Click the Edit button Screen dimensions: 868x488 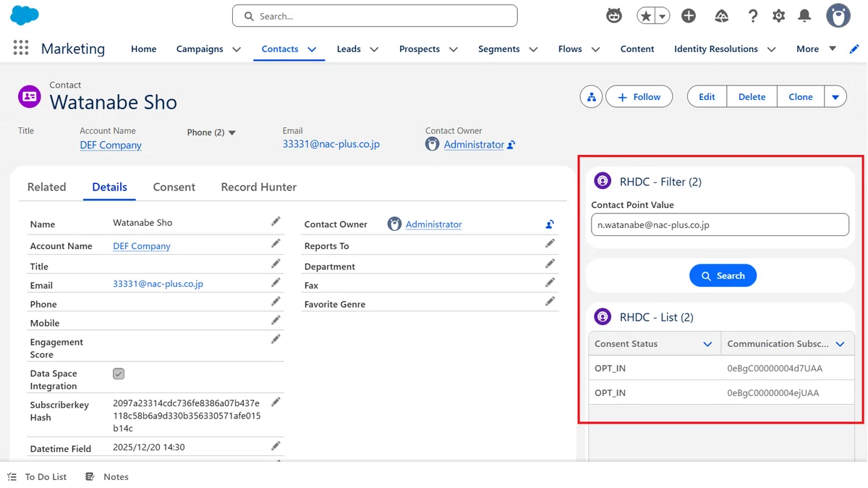coord(707,97)
